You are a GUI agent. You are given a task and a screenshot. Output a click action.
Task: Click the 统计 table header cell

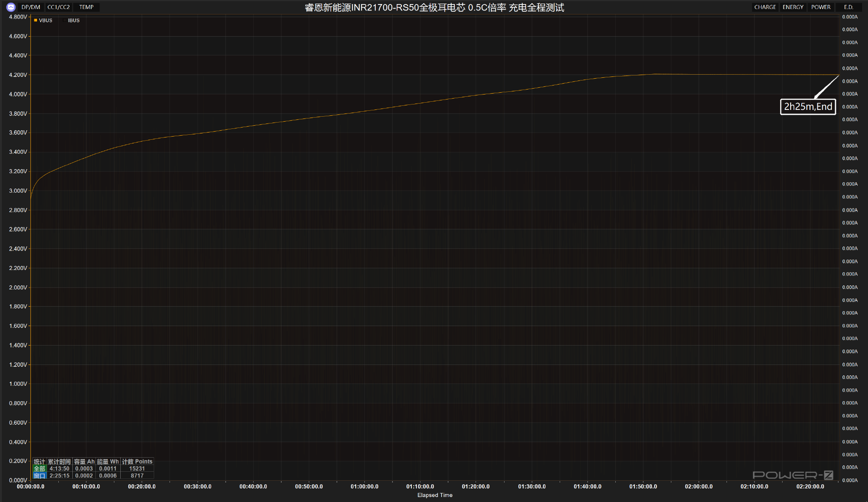coord(39,462)
